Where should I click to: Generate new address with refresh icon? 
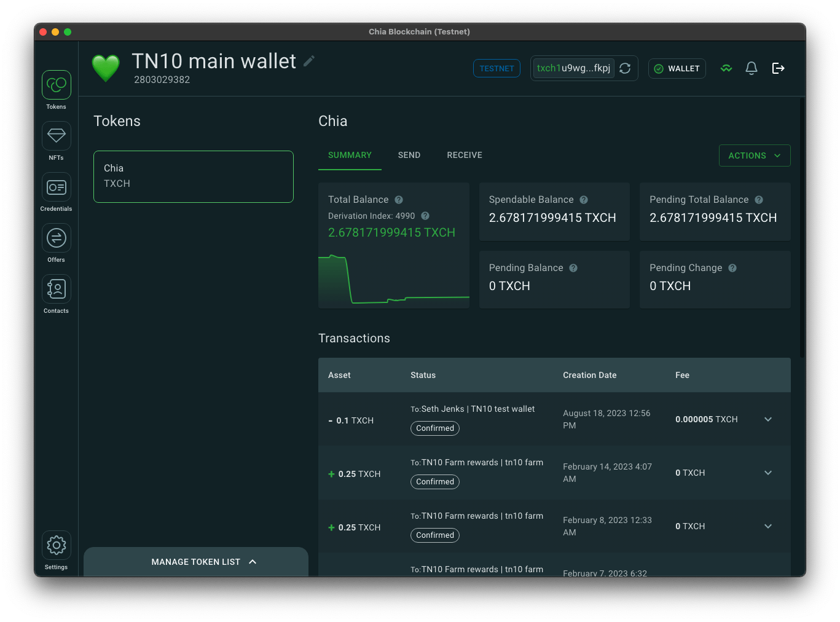tap(625, 68)
